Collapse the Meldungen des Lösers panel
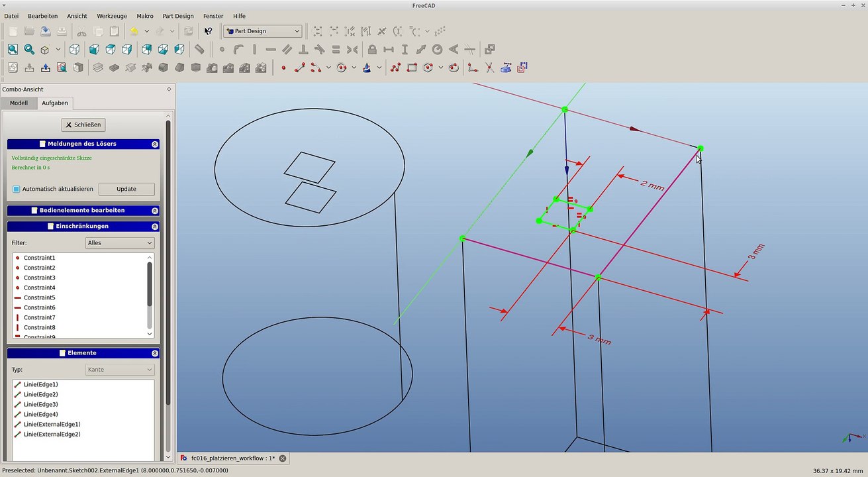Screen dimensions: 868x477 pyautogui.click(x=155, y=144)
